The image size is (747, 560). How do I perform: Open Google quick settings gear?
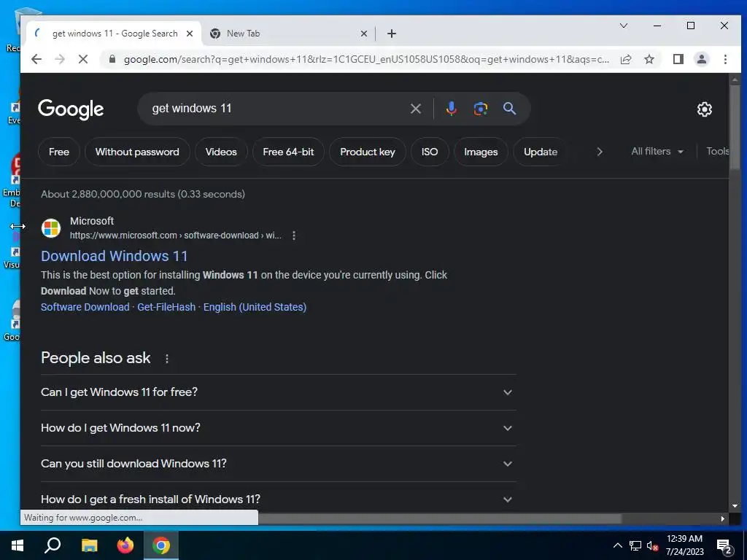(x=704, y=109)
